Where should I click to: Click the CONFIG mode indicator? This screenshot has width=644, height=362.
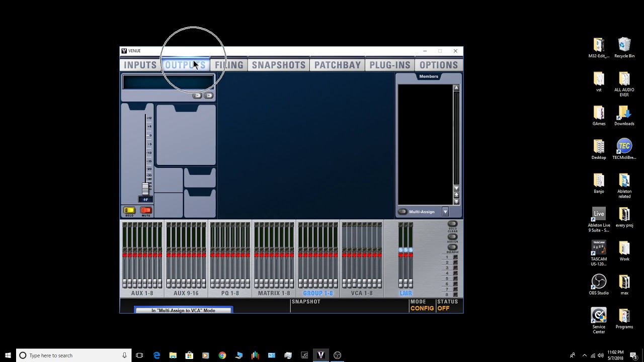coord(422,308)
